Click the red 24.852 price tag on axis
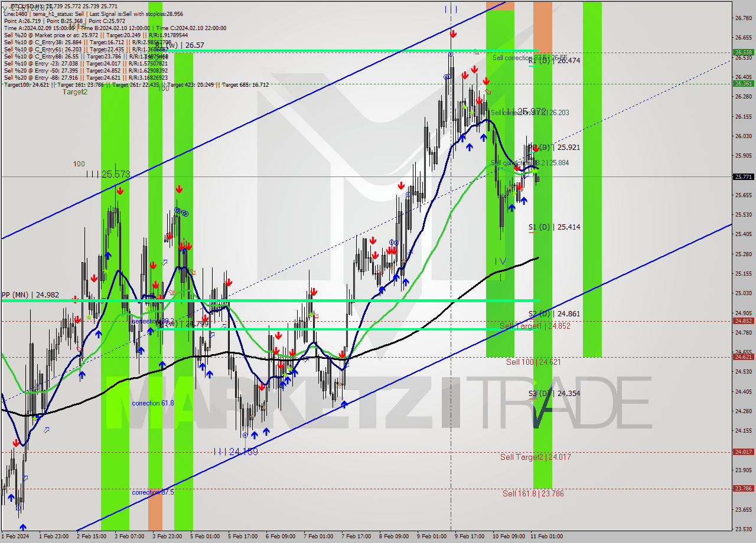This screenshot has height=543, width=756. [x=743, y=321]
